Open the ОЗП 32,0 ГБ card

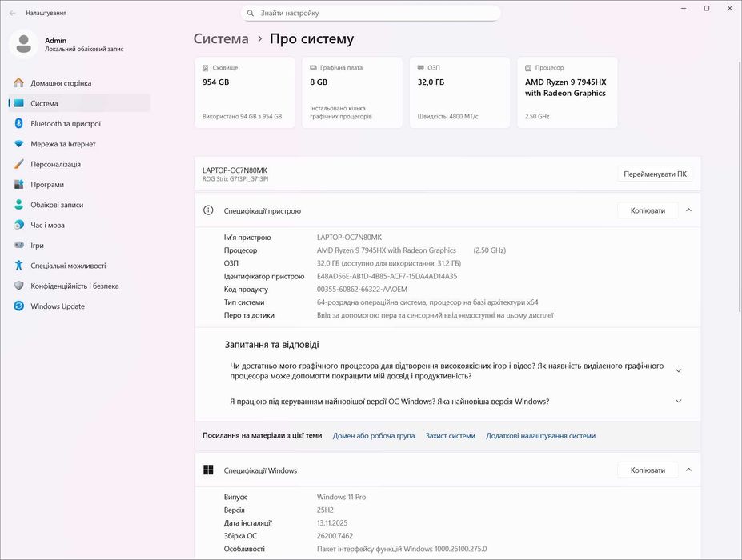click(x=460, y=93)
